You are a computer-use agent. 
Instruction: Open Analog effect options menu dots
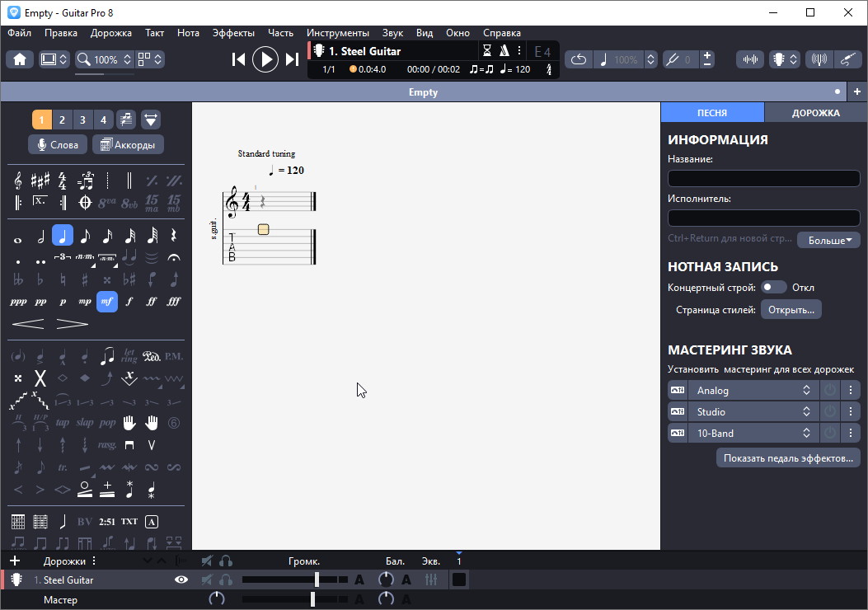click(x=851, y=390)
